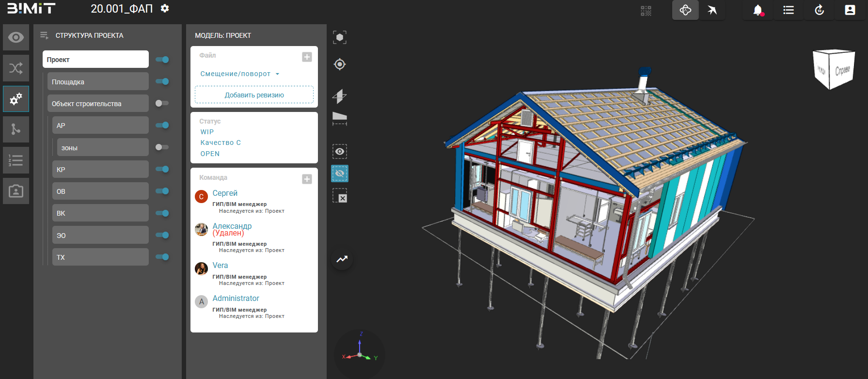
Task: Click the WIP status link
Action: pos(207,132)
